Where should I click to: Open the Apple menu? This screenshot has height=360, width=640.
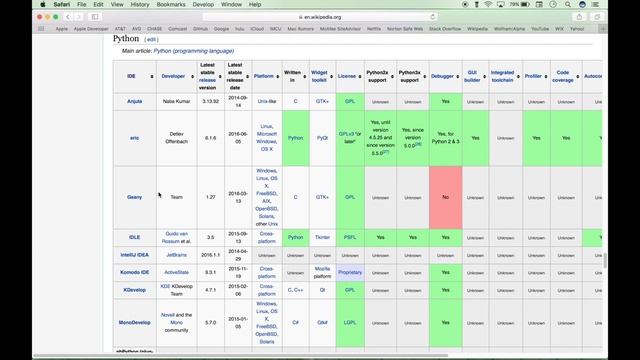click(x=42, y=4)
